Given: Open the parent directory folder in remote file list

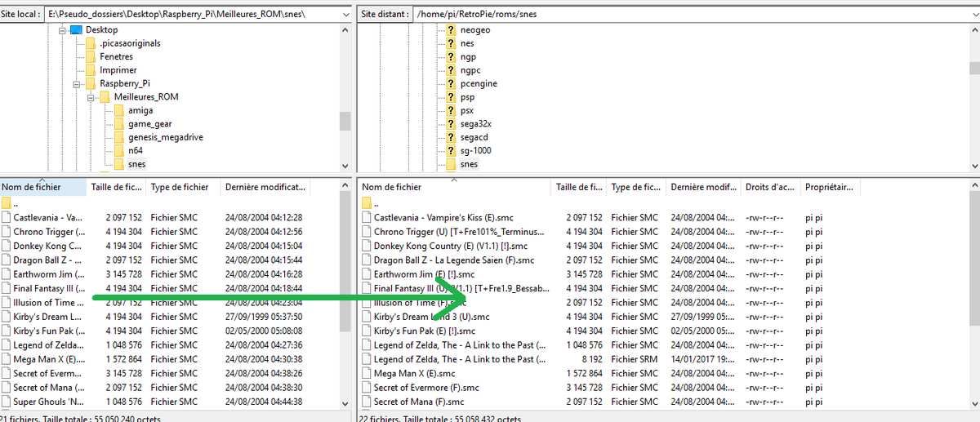Looking at the screenshot, I should 367,203.
